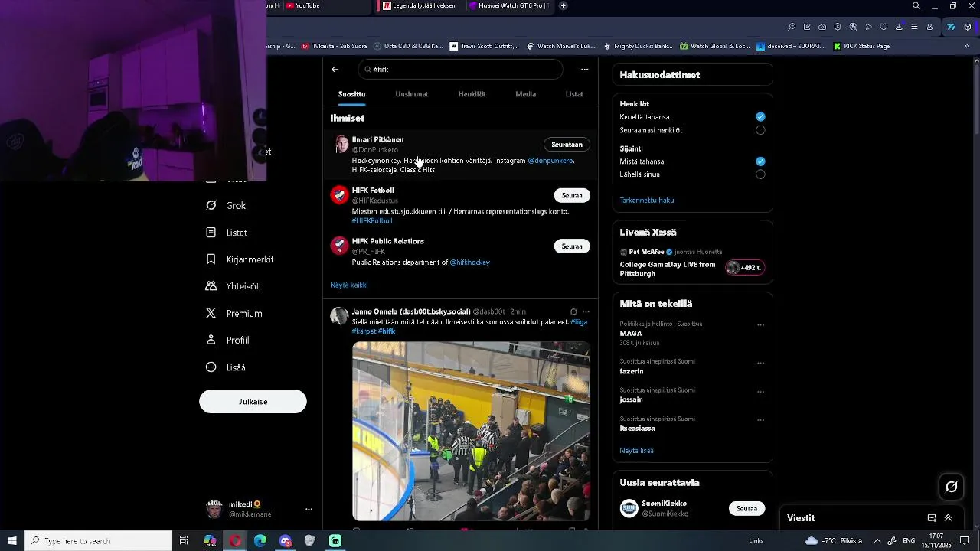Click the heart bookmark icon in browser toolbar

point(884,27)
